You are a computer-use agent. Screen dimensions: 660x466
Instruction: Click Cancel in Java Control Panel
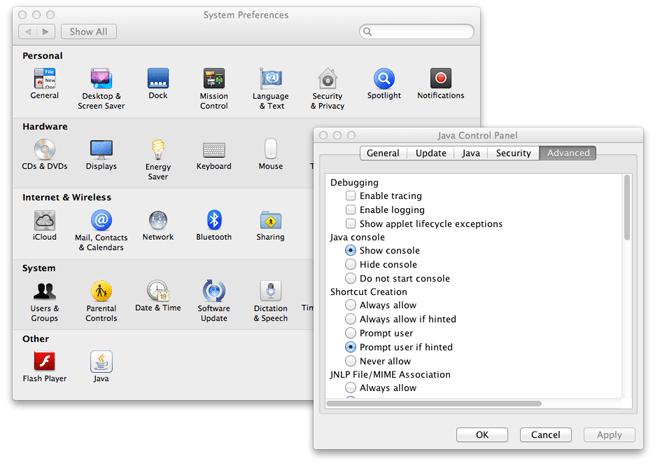coord(546,434)
